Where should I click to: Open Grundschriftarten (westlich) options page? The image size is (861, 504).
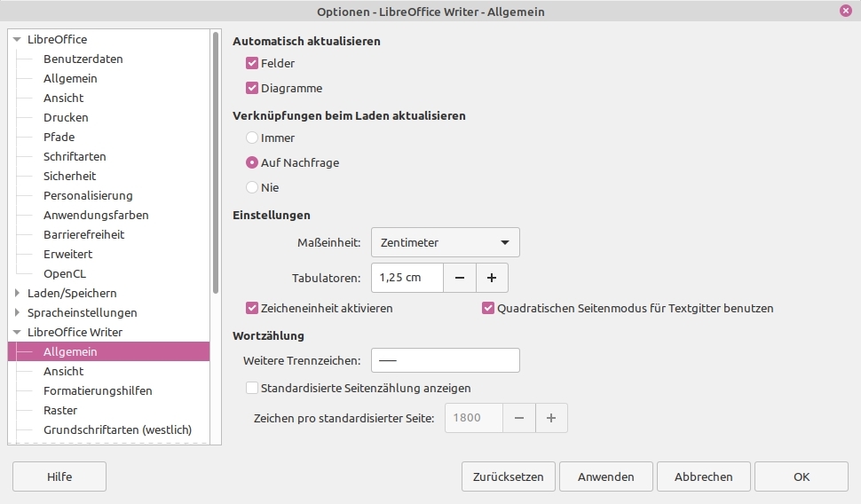pyautogui.click(x=117, y=429)
